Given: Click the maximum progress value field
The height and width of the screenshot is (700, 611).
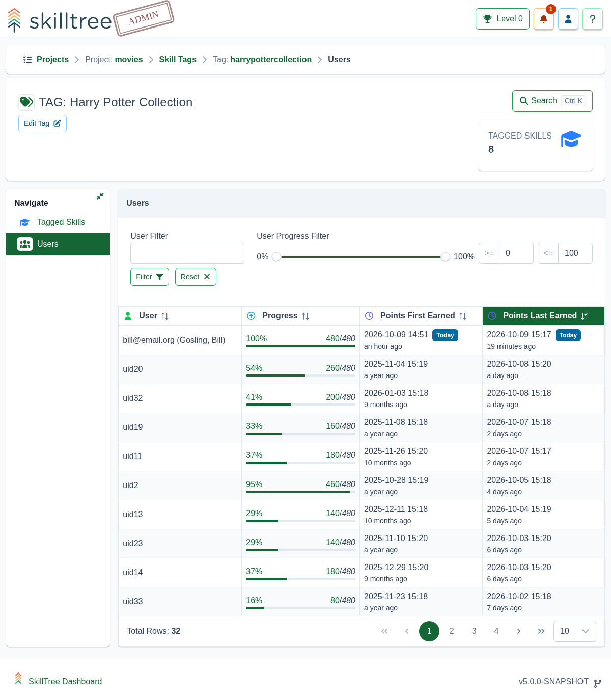Looking at the screenshot, I should (x=575, y=253).
